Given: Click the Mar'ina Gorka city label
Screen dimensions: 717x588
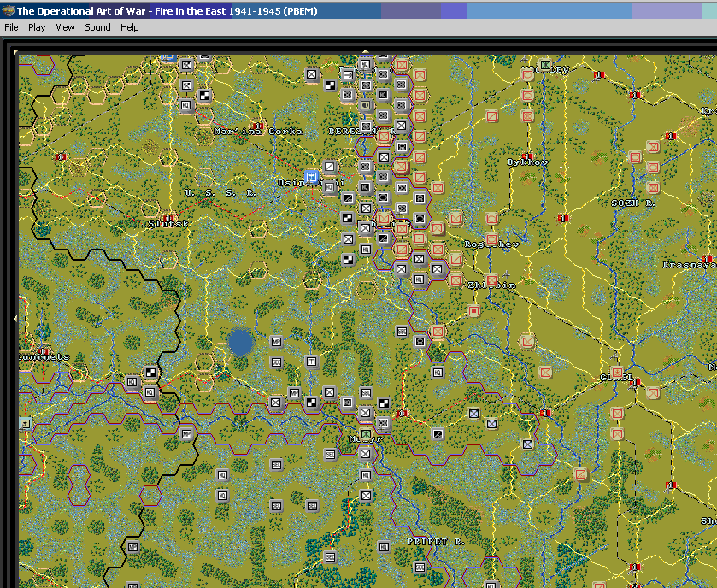Looking at the screenshot, I should [258, 132].
